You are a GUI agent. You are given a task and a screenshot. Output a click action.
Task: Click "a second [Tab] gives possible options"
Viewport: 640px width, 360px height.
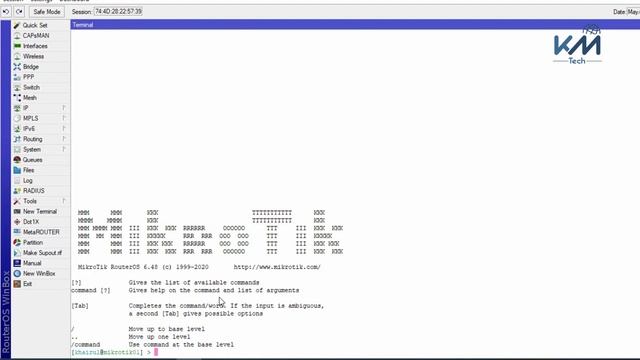coord(196,313)
